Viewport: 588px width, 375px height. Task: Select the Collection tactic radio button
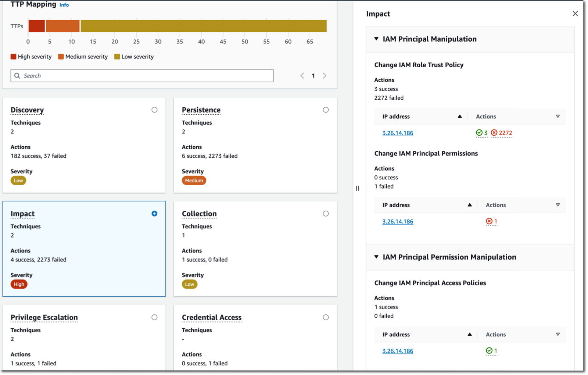tap(326, 214)
